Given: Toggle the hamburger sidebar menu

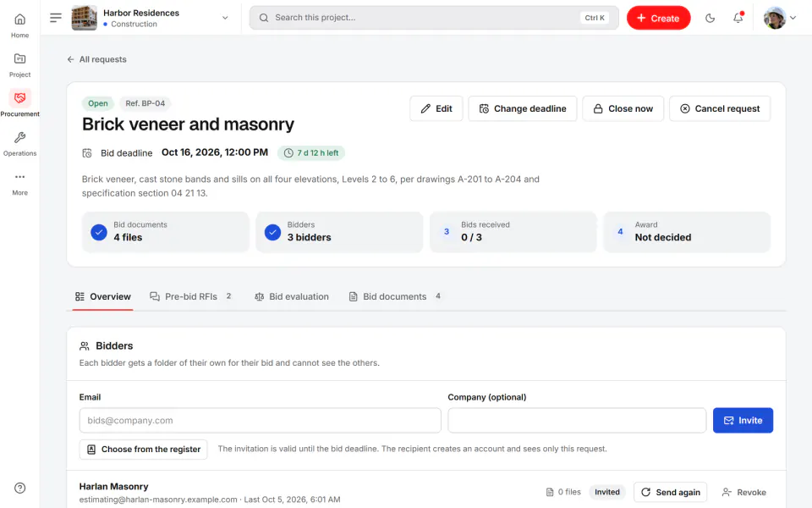Looking at the screenshot, I should [56, 18].
